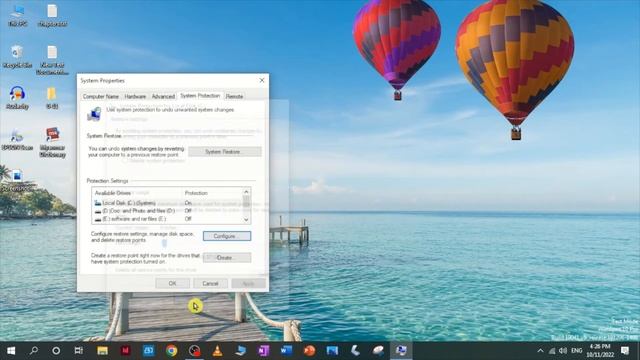Image resolution: width=640 pixels, height=360 pixels.
Task: Open the Recycle Bin desktop icon
Action: 17,56
